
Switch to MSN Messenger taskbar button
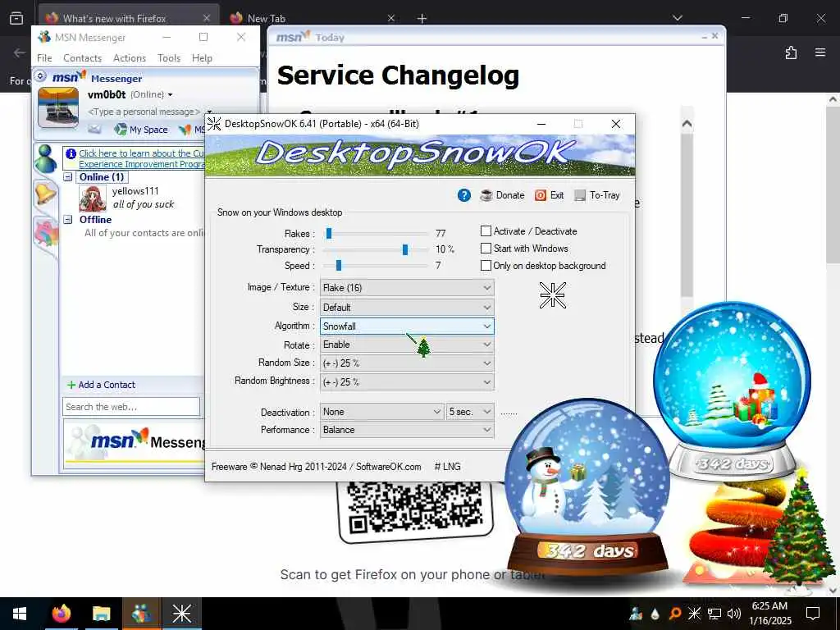point(141,614)
